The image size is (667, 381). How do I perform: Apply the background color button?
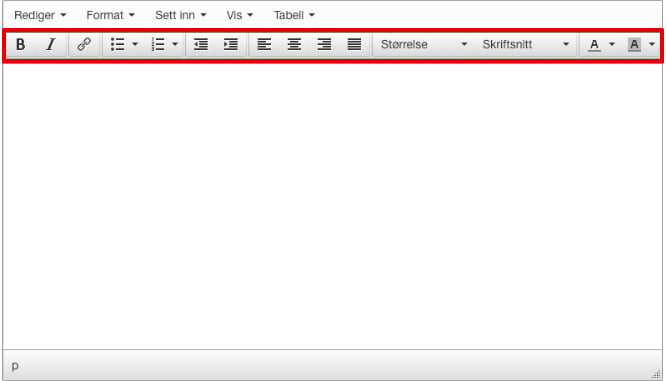634,44
